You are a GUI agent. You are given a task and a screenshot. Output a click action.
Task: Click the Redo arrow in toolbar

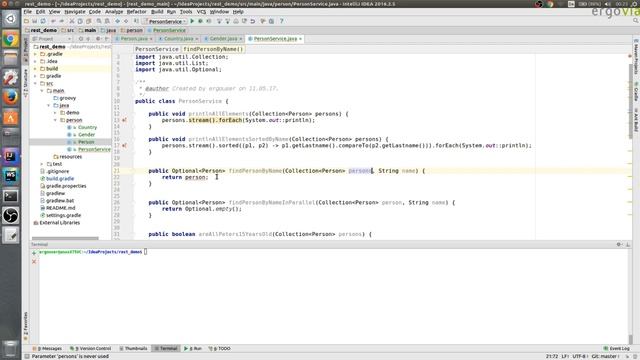click(x=62, y=21)
